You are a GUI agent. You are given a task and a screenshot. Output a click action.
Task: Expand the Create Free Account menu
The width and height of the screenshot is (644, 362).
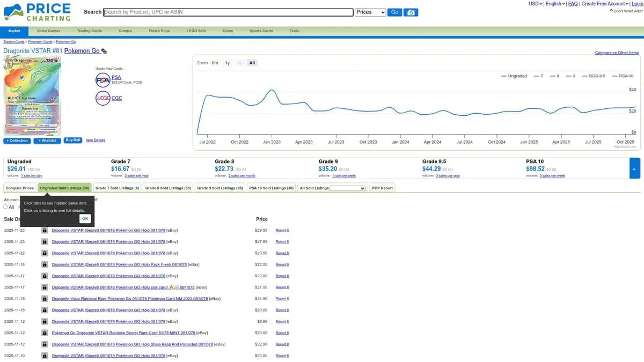point(605,4)
